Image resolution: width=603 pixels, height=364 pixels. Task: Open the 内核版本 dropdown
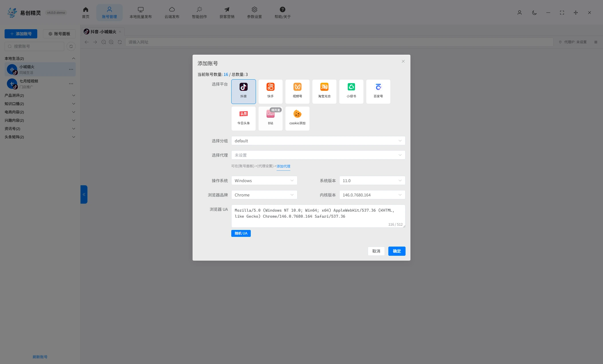pos(372,195)
